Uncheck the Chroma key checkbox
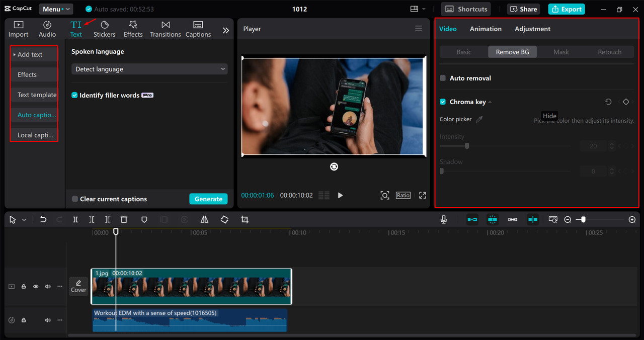Screen dimensions: 644x340 click(x=443, y=102)
